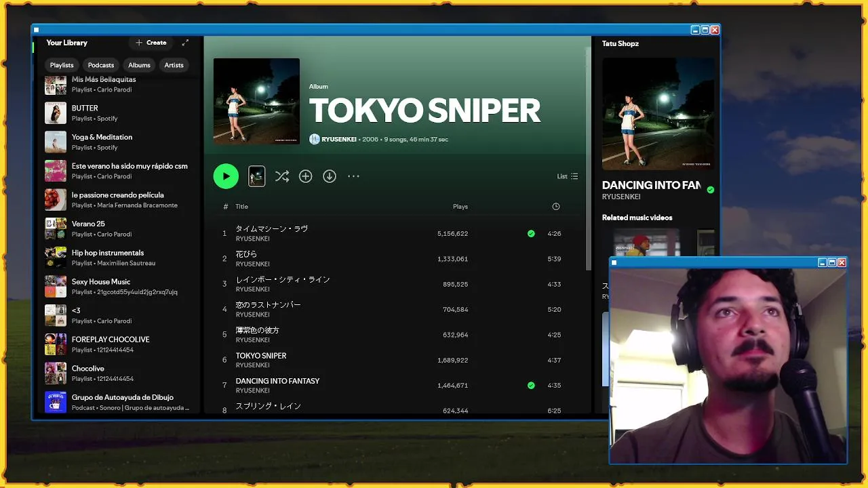Toggle saved checkmark on track 1
Screen dimensions: 868x488
[x=531, y=233]
